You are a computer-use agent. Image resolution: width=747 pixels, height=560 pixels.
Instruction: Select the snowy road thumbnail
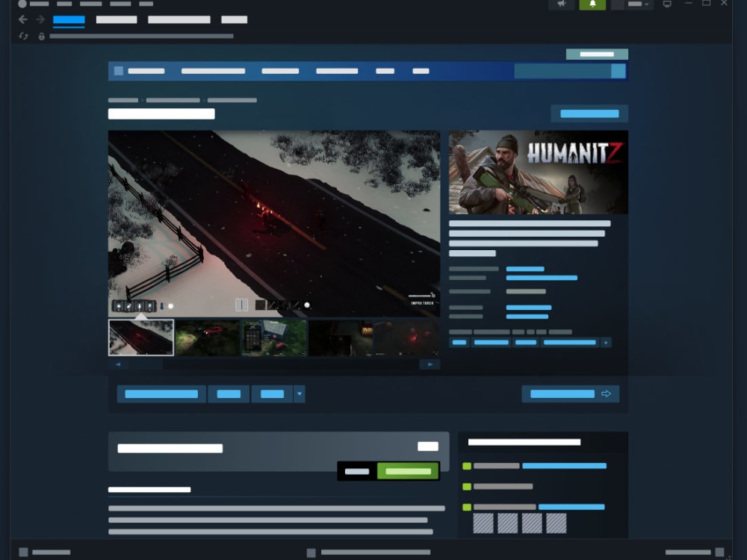pyautogui.click(x=141, y=337)
